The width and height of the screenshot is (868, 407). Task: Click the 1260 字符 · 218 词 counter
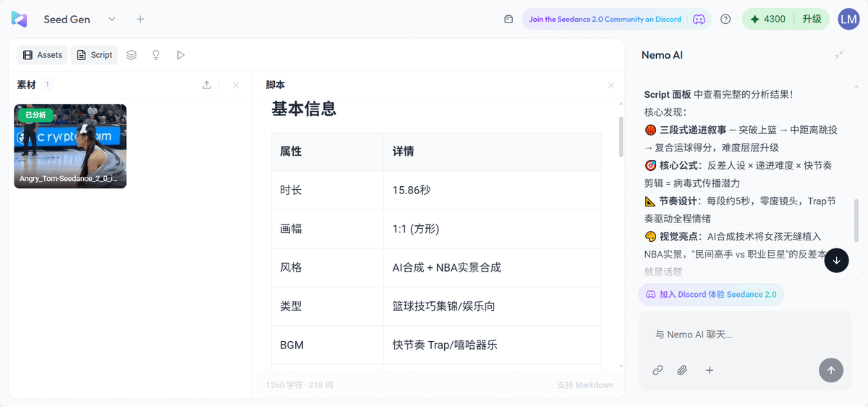tap(299, 385)
